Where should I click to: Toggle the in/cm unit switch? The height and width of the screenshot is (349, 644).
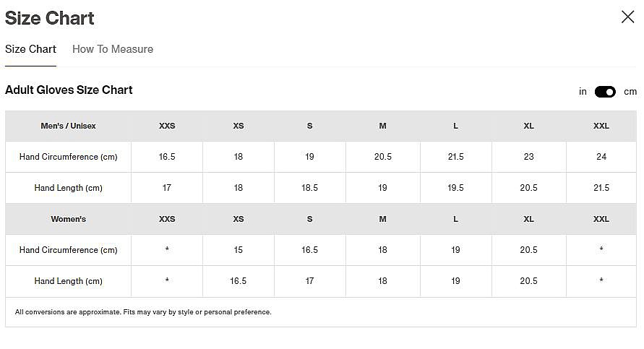tap(605, 92)
